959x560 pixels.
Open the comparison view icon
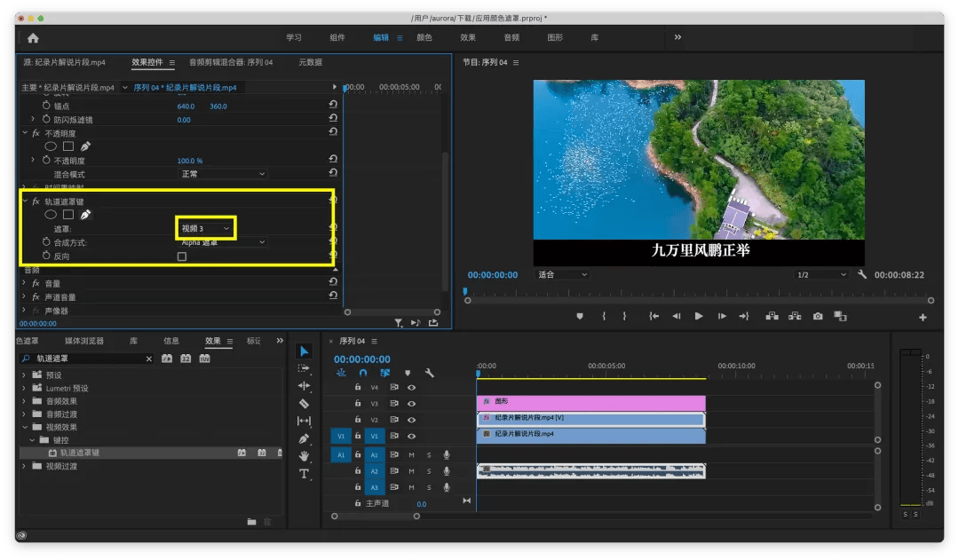click(x=840, y=316)
